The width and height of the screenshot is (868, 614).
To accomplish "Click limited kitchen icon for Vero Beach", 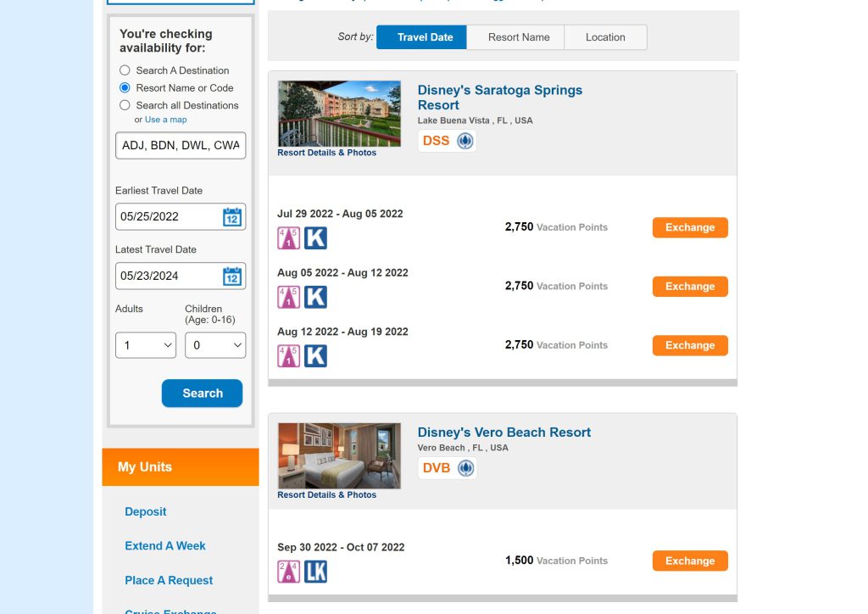I will [315, 572].
